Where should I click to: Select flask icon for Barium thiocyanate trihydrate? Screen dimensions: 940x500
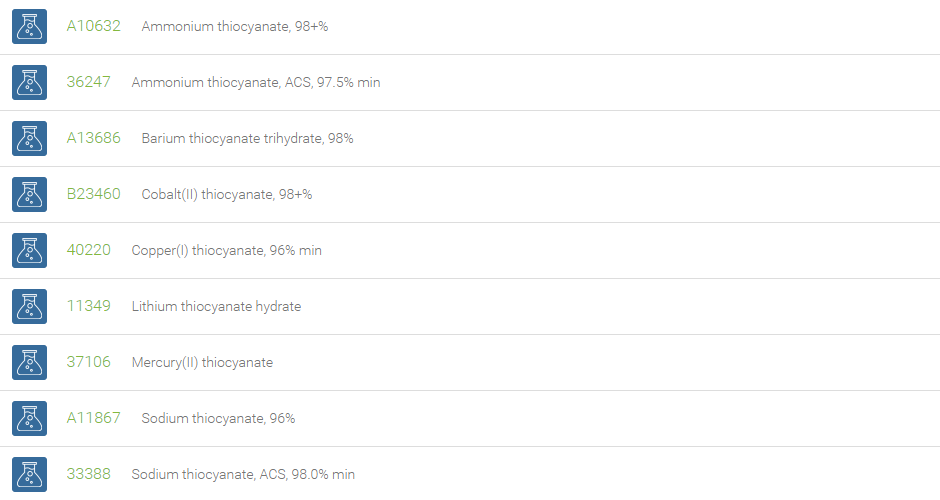click(x=29, y=138)
